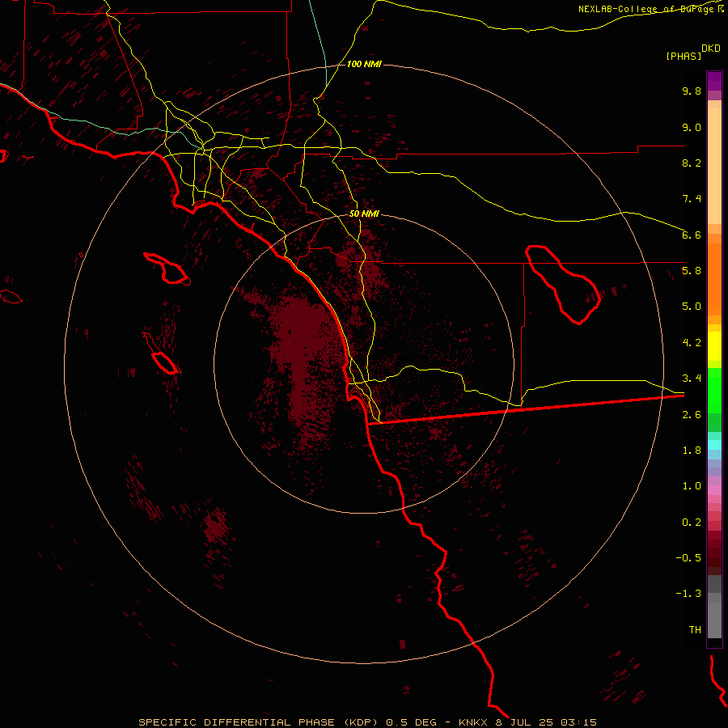Image resolution: width=728 pixels, height=728 pixels.
Task: Click the yellow segment of the color bar
Action: 714,346
